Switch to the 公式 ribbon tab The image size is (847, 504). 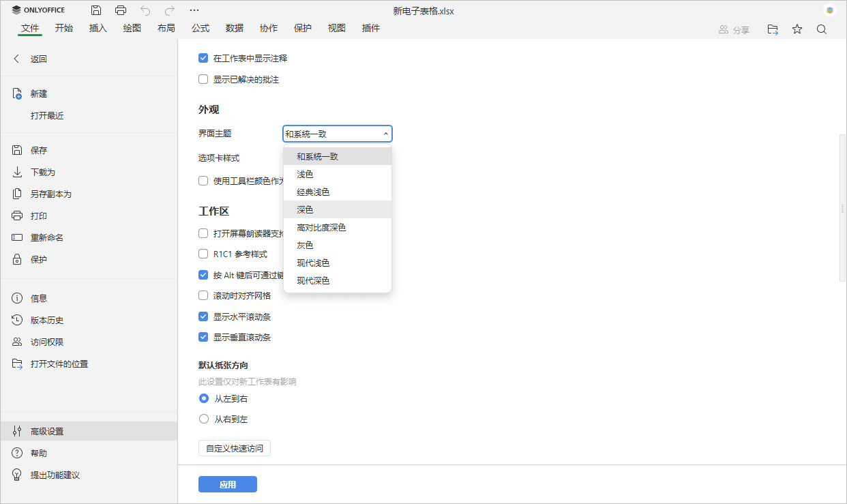point(200,27)
